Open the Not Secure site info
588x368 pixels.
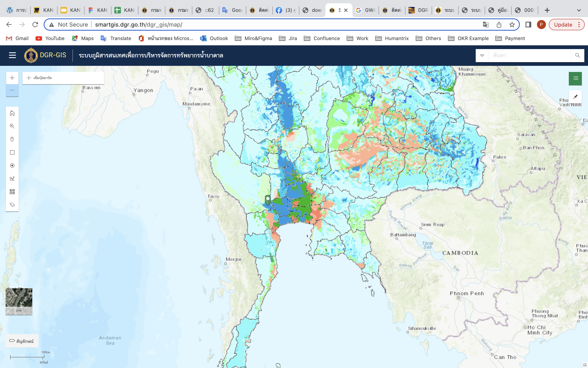[69, 25]
